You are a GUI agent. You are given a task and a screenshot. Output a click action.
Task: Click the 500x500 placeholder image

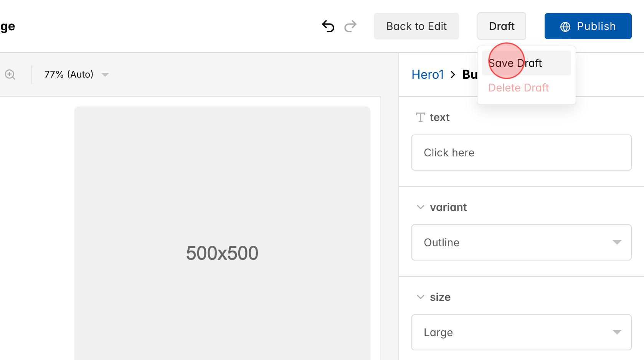click(x=222, y=252)
